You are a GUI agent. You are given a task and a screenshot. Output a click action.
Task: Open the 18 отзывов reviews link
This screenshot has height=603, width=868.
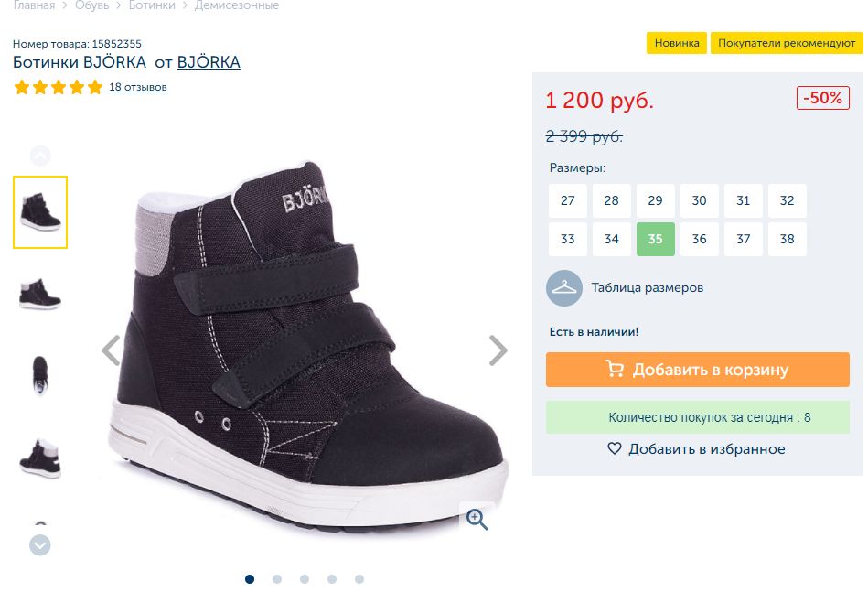pos(138,88)
